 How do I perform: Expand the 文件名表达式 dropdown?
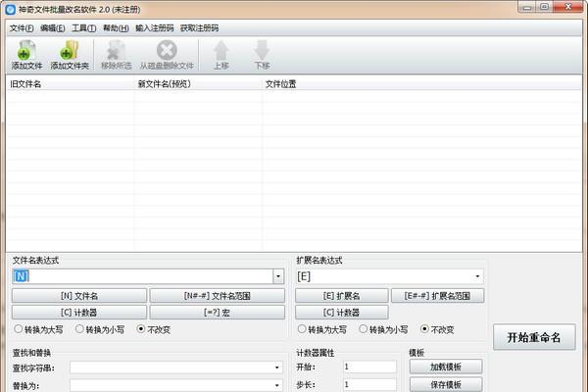(x=278, y=277)
